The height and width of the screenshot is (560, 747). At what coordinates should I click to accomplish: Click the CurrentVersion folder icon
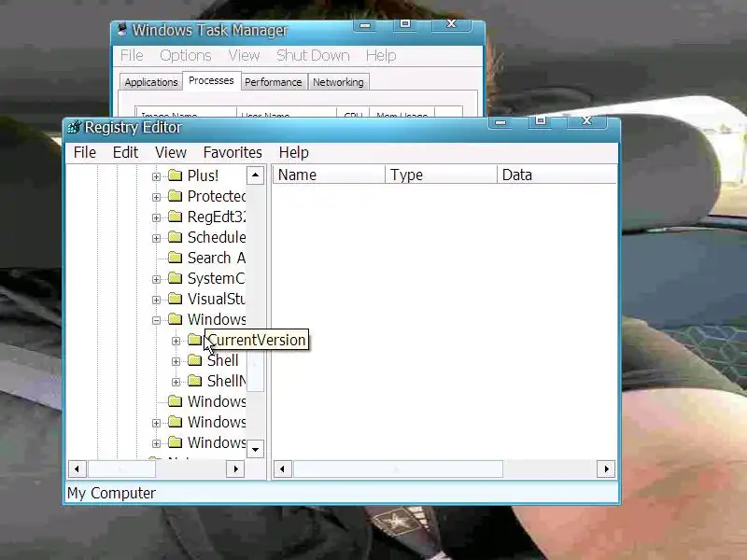coord(195,339)
